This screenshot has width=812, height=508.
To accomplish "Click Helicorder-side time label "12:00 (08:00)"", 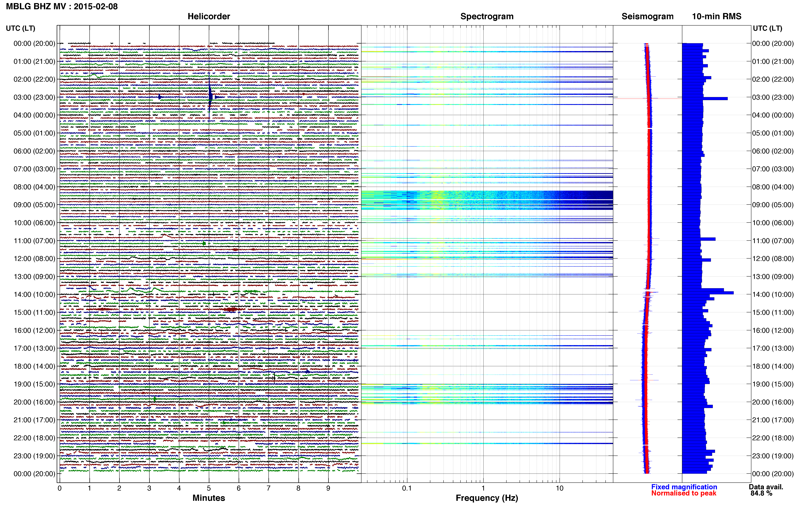I will point(34,259).
